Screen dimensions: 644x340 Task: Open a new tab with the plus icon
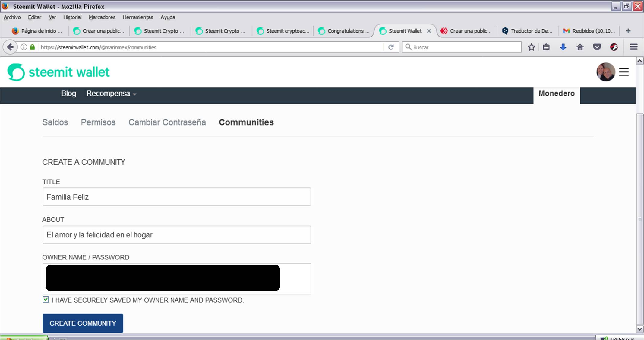[x=628, y=31]
